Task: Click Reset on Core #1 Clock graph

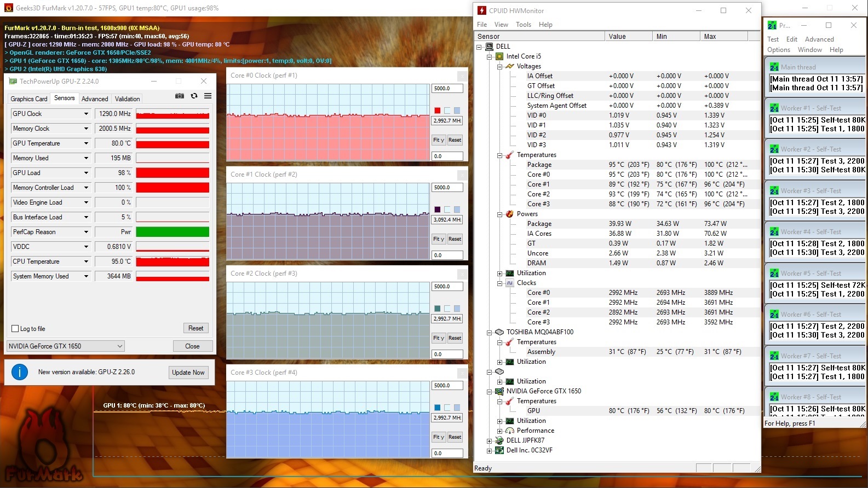Action: (455, 239)
